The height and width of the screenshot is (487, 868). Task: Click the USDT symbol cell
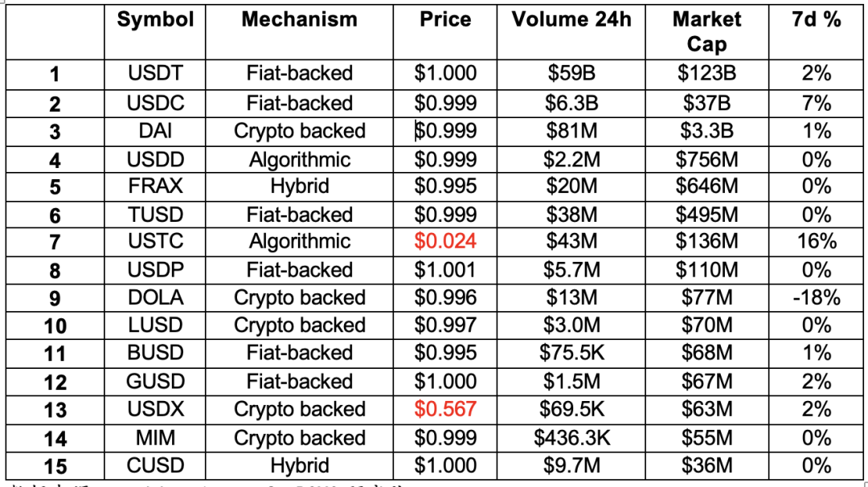pyautogui.click(x=155, y=74)
